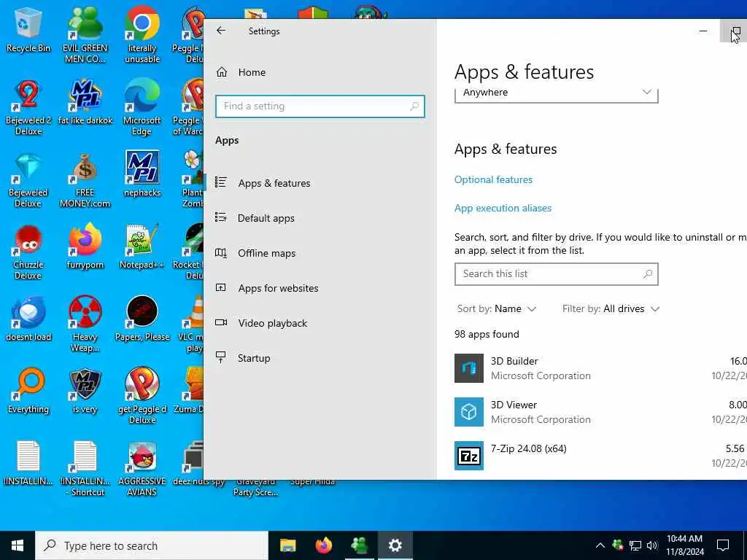The width and height of the screenshot is (747, 560).
Task: Go to Settings Home
Action: pyautogui.click(x=320, y=72)
